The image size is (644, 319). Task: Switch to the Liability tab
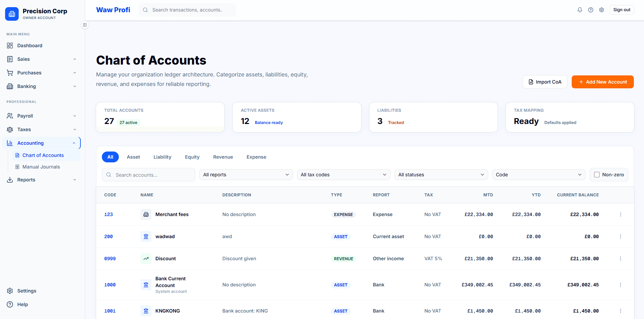point(162,157)
